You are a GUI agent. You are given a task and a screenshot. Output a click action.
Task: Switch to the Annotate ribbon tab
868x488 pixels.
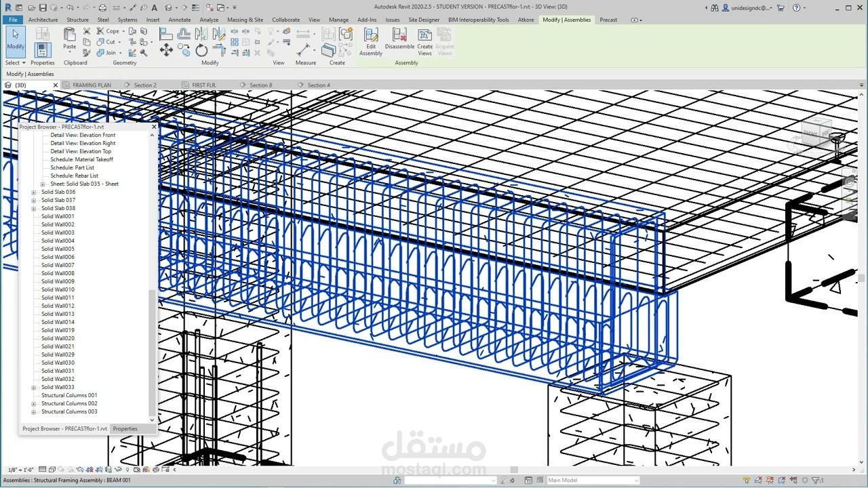pos(180,20)
